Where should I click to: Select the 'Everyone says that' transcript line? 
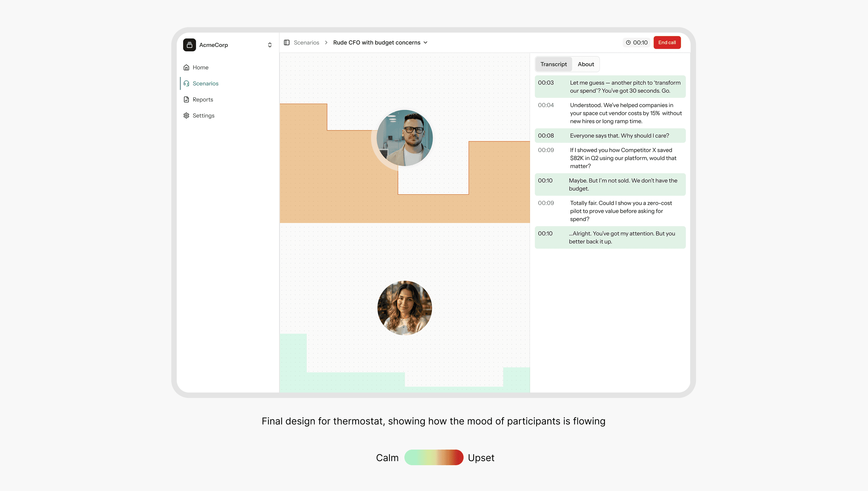click(x=610, y=135)
